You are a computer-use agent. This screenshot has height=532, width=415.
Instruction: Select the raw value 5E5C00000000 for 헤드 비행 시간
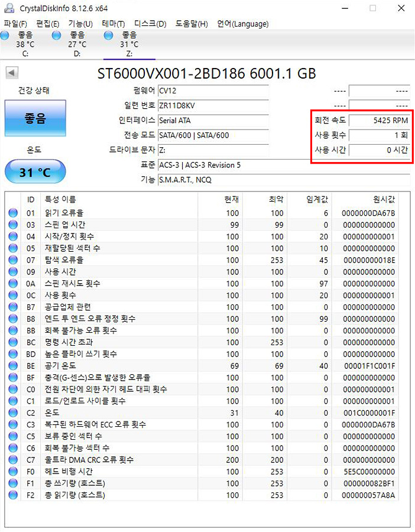(369, 472)
